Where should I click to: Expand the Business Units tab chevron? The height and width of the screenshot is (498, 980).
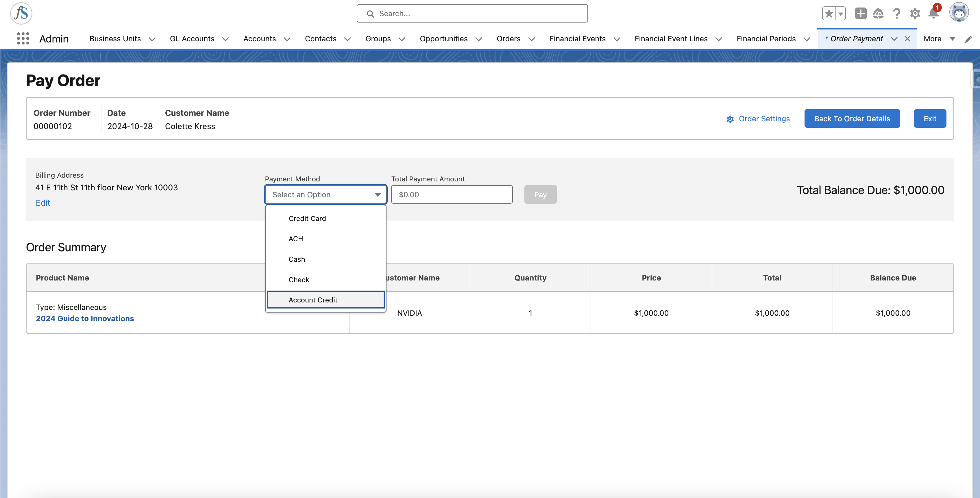tap(152, 39)
